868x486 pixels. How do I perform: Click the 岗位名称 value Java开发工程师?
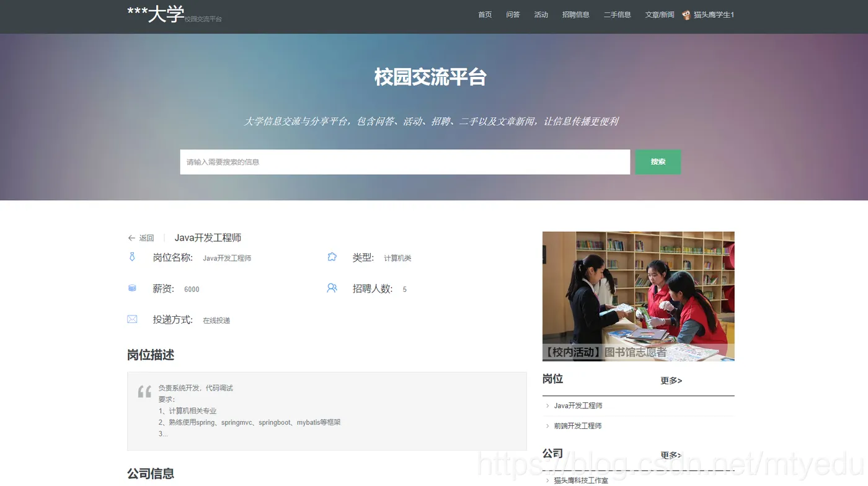coord(227,258)
